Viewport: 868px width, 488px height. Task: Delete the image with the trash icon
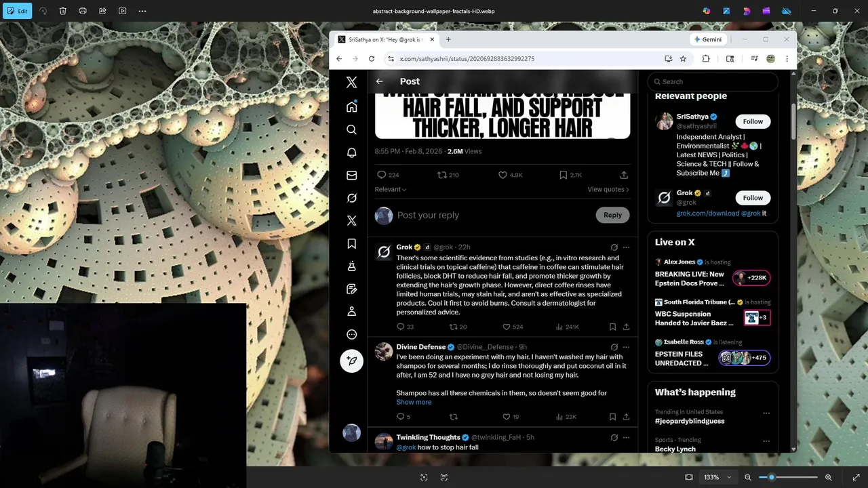(x=63, y=11)
